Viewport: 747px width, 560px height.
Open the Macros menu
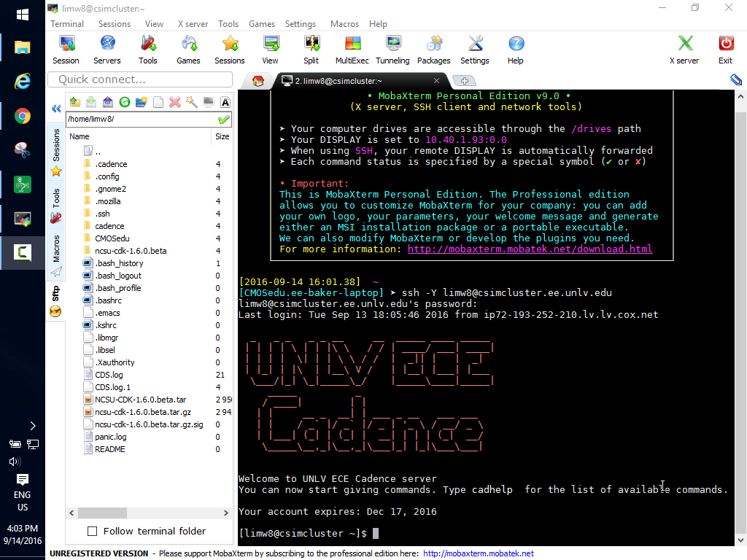click(344, 24)
